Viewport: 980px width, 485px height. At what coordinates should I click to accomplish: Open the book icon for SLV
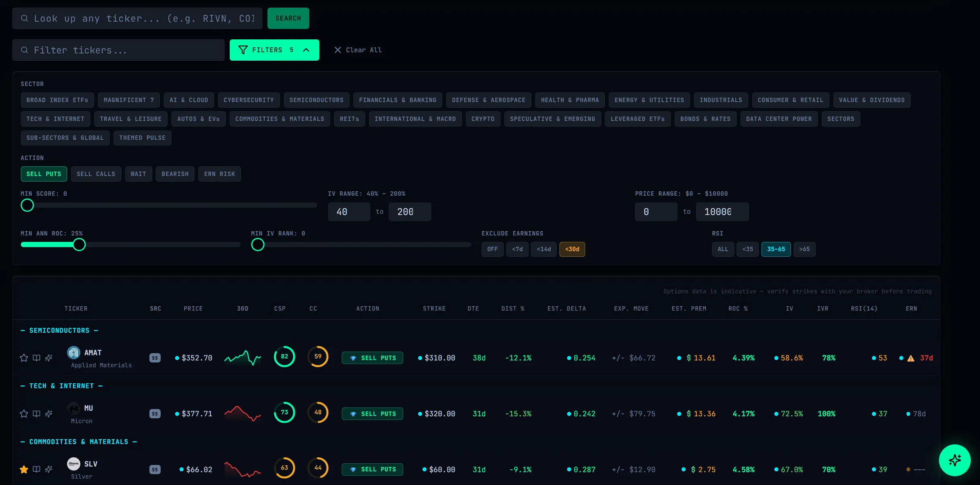pyautogui.click(x=37, y=469)
